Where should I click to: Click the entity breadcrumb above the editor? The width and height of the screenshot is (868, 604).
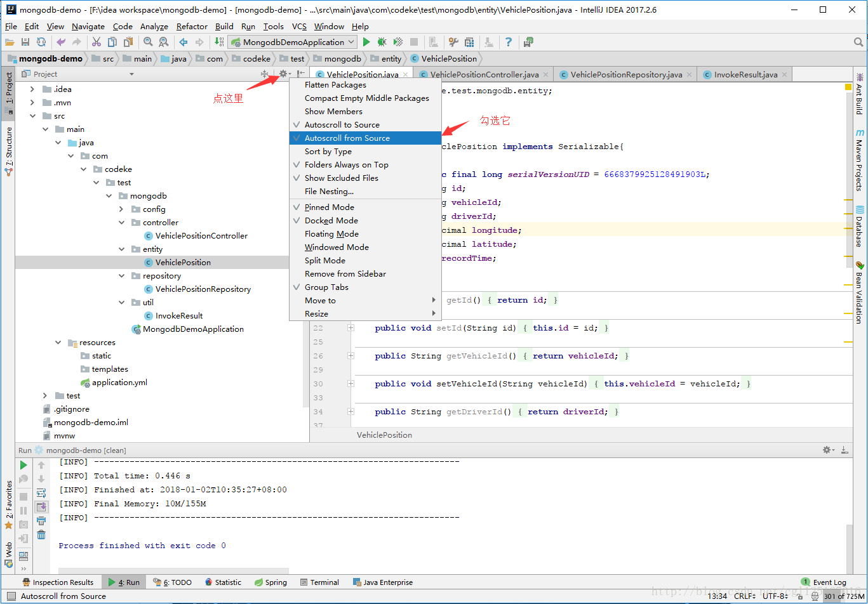391,58
